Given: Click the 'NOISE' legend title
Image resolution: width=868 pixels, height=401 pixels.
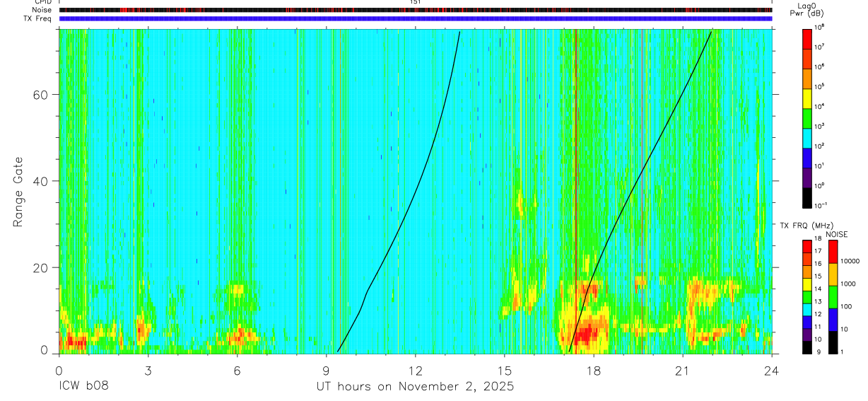Looking at the screenshot, I should point(837,234).
